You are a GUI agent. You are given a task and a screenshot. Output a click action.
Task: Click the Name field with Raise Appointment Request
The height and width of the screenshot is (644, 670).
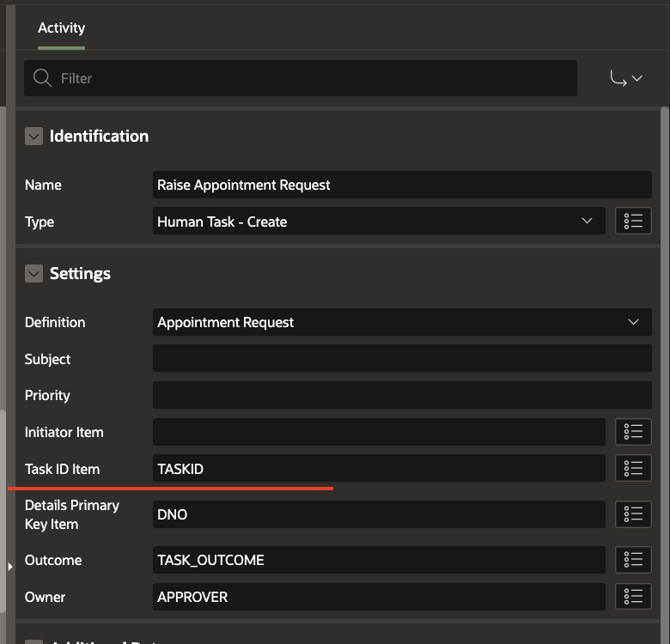(401, 185)
